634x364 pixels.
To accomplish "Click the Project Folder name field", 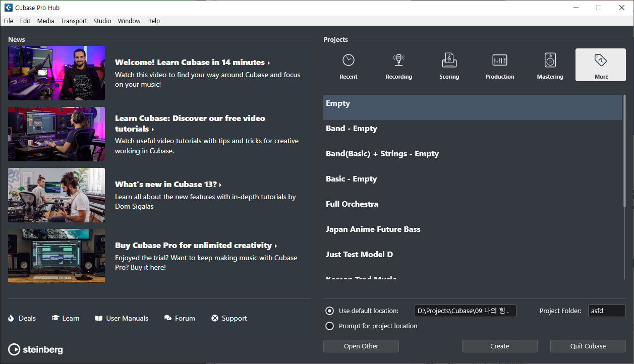I will point(607,311).
